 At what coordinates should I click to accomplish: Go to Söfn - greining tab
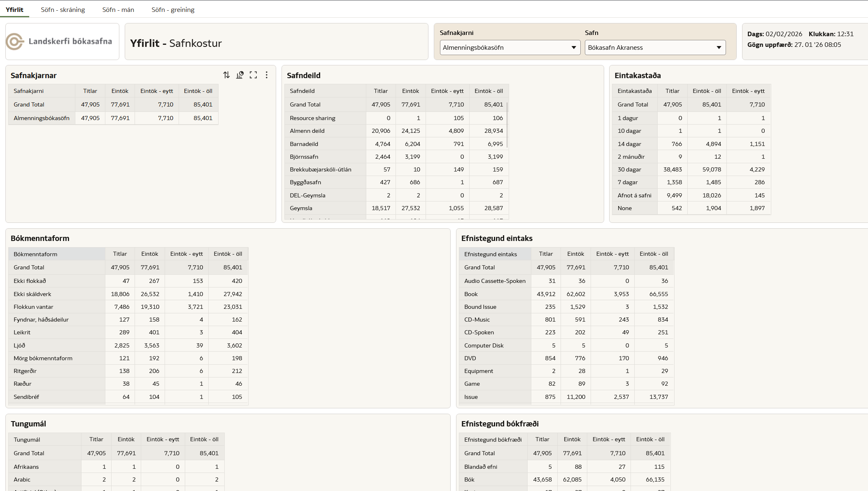click(173, 9)
